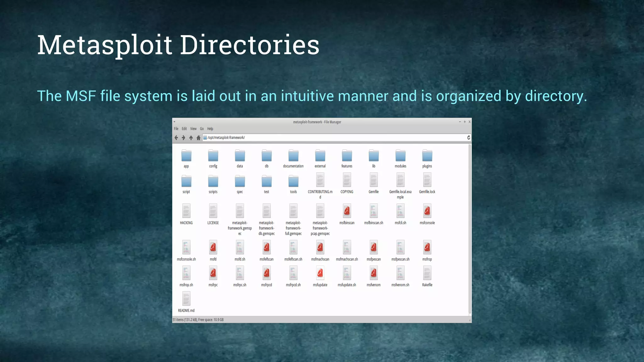Click the Home folder icon
The height and width of the screenshot is (362, 644).
(x=198, y=138)
